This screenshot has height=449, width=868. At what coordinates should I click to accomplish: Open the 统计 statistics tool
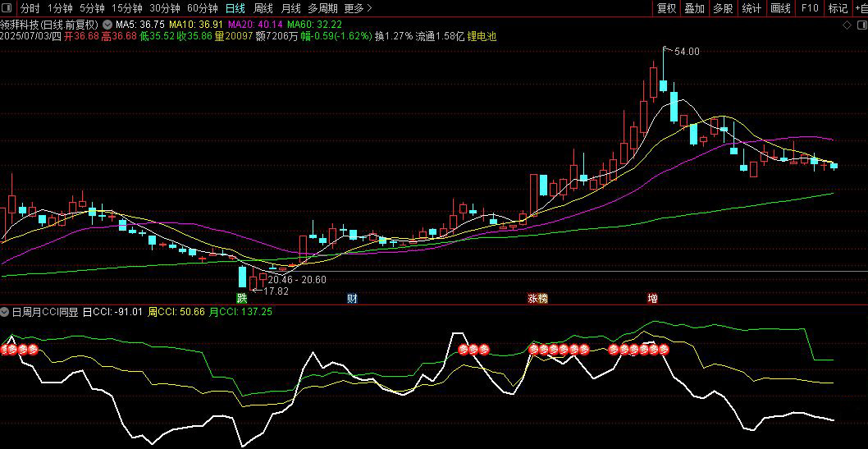coord(752,8)
